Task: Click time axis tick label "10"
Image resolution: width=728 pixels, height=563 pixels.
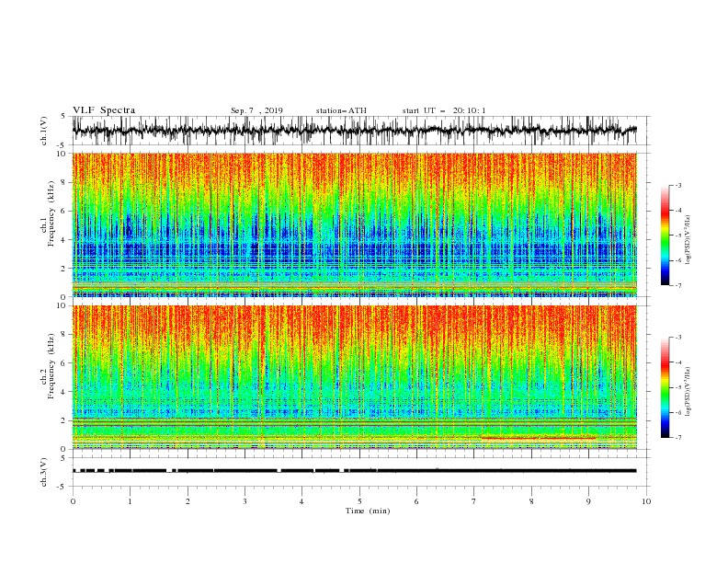Action: point(646,501)
